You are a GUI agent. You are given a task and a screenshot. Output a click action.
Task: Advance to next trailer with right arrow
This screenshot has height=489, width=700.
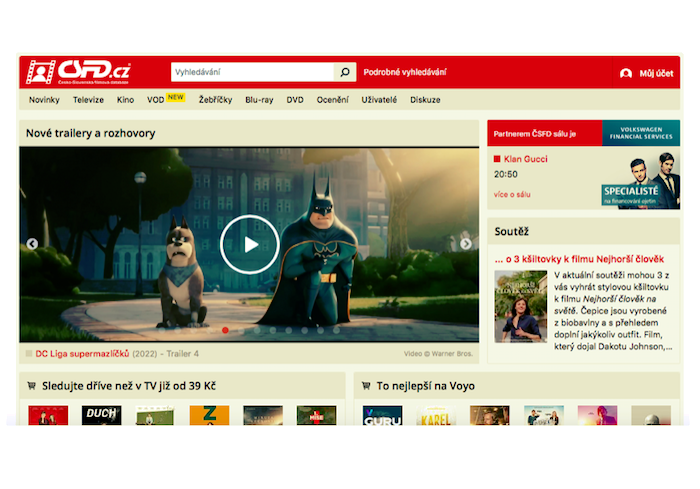point(465,244)
